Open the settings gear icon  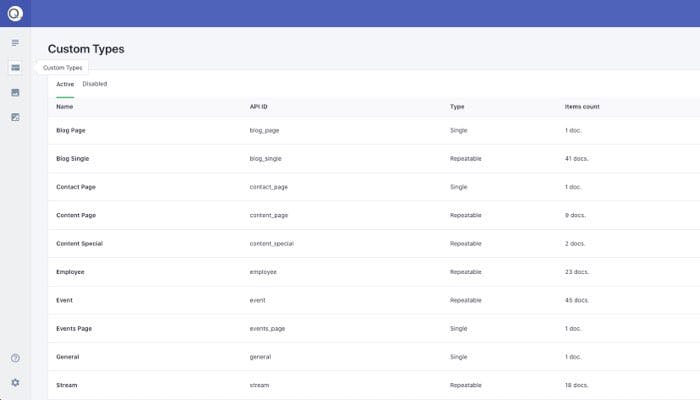15,383
